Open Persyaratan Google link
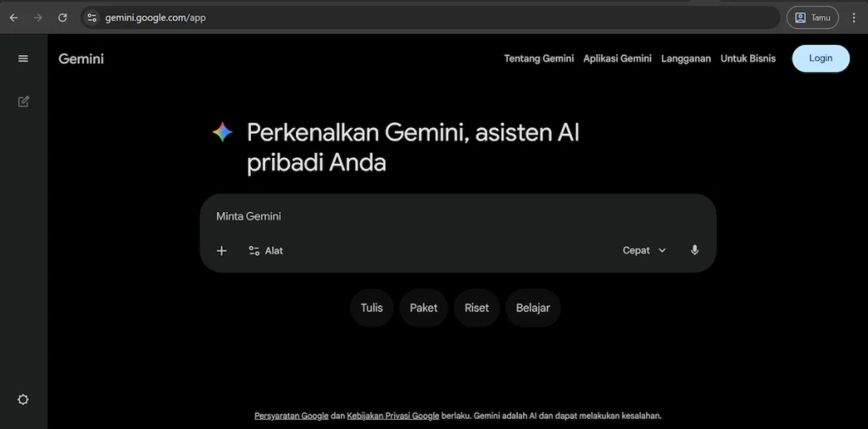The width and height of the screenshot is (868, 429). pyautogui.click(x=292, y=415)
